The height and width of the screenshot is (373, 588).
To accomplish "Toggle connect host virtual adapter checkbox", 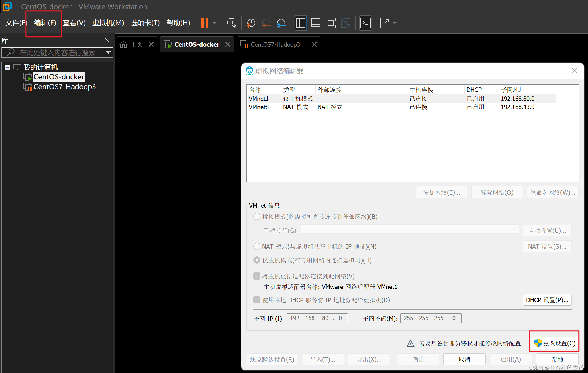I will tap(257, 276).
